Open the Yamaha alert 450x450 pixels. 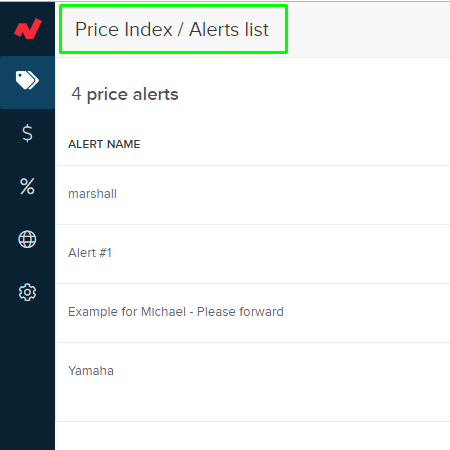click(x=91, y=371)
